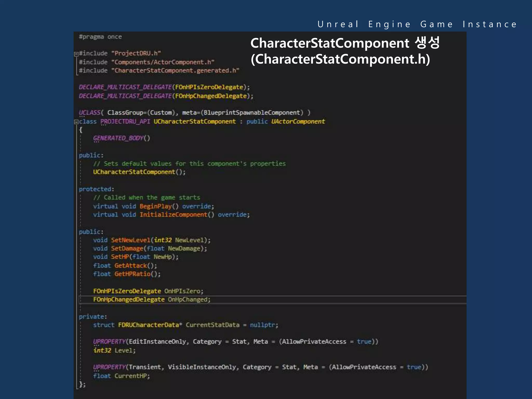Viewport: 532px width, 399px height.
Task: Click the 'Called when the game starts' comment
Action: (147, 197)
